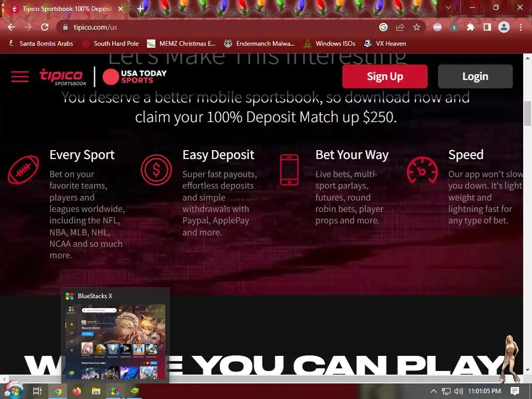
Task: Open Task View on the taskbar
Action: point(37,391)
